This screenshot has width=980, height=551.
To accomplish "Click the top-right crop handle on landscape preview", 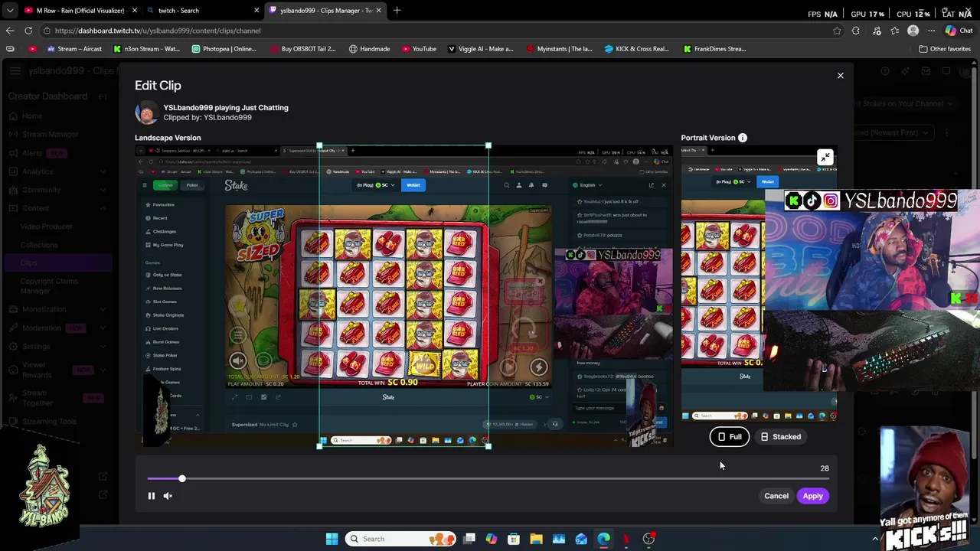I will coord(488,145).
